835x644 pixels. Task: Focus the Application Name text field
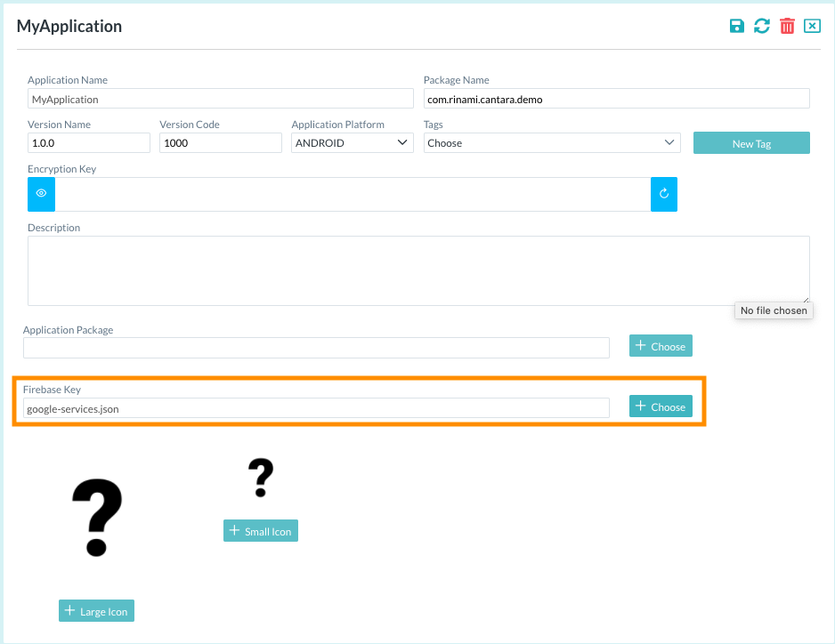221,99
